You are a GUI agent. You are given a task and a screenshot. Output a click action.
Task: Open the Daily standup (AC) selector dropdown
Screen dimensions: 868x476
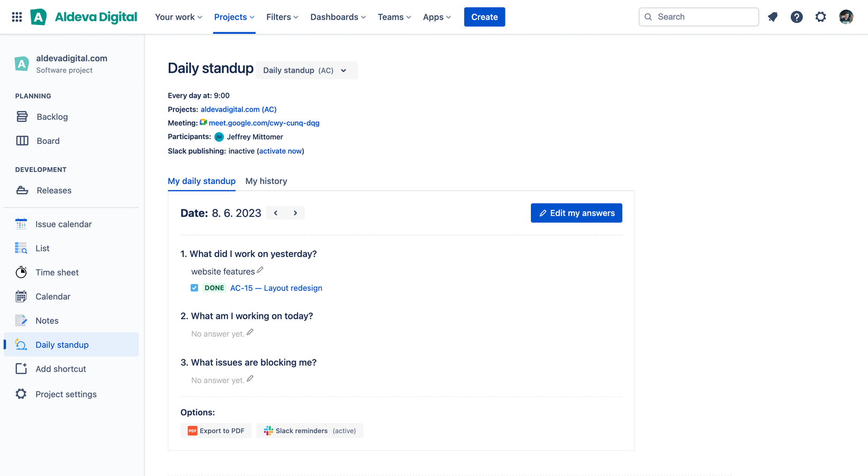click(x=306, y=70)
